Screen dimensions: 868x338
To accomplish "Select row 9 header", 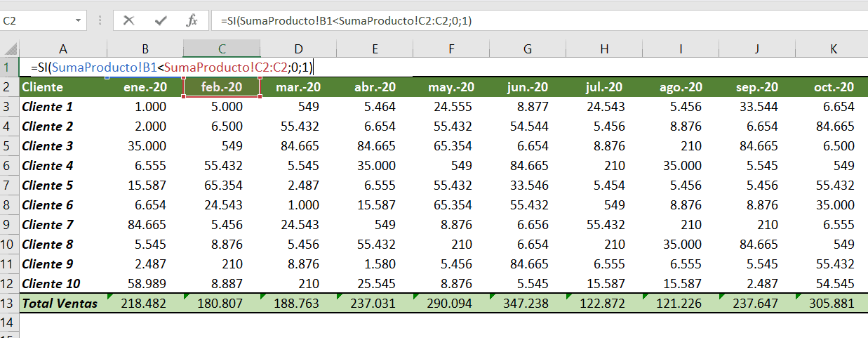I will coord(9,225).
